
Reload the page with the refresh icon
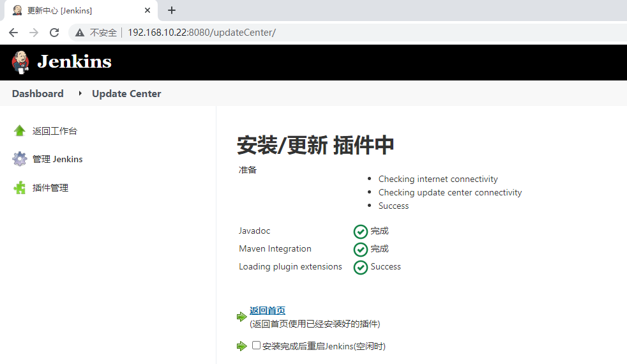54,33
